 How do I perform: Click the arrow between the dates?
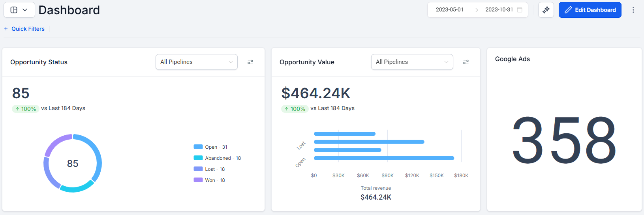(475, 10)
